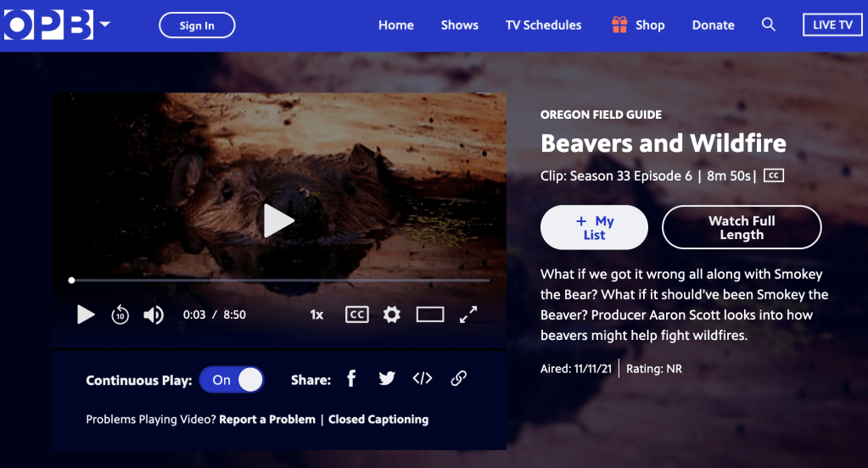Click the video progress bar

pos(280,280)
